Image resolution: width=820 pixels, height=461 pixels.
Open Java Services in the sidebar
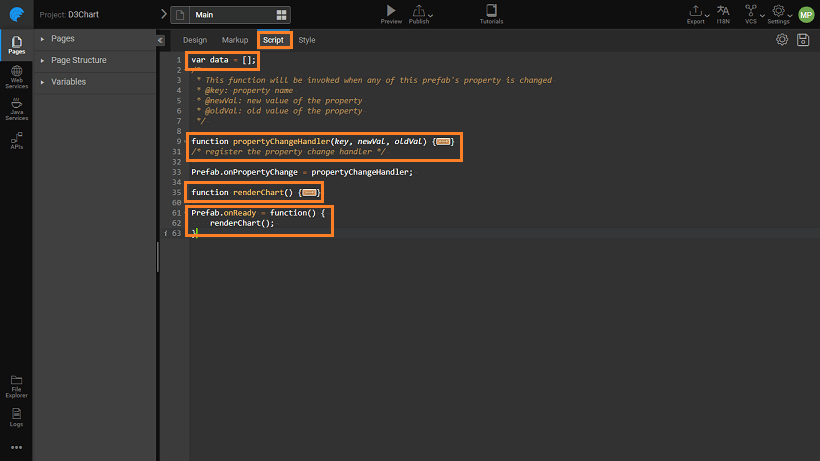pos(16,109)
